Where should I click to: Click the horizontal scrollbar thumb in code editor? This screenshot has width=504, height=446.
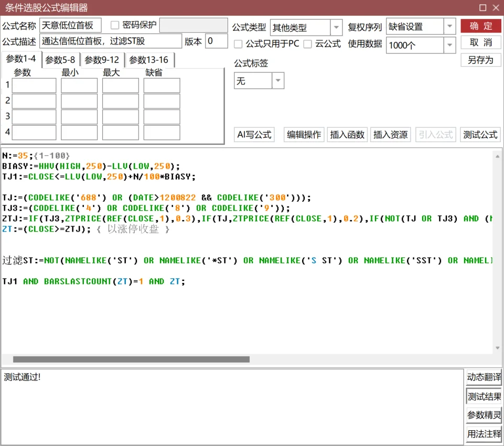(131, 360)
